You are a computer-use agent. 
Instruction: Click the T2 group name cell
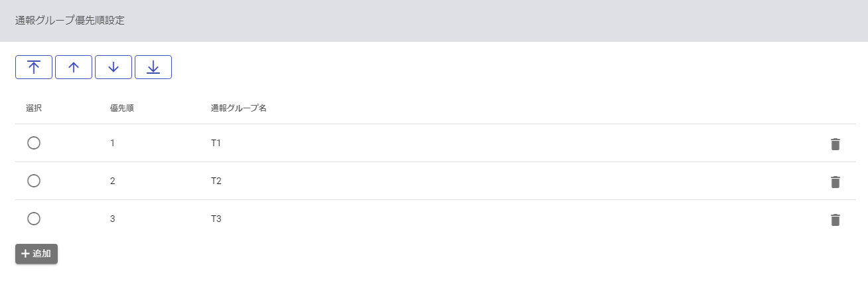click(216, 181)
